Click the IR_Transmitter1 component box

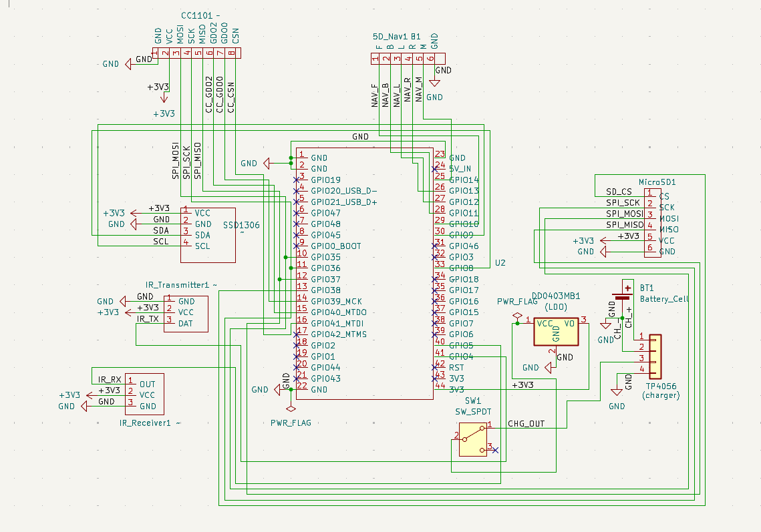click(x=186, y=314)
